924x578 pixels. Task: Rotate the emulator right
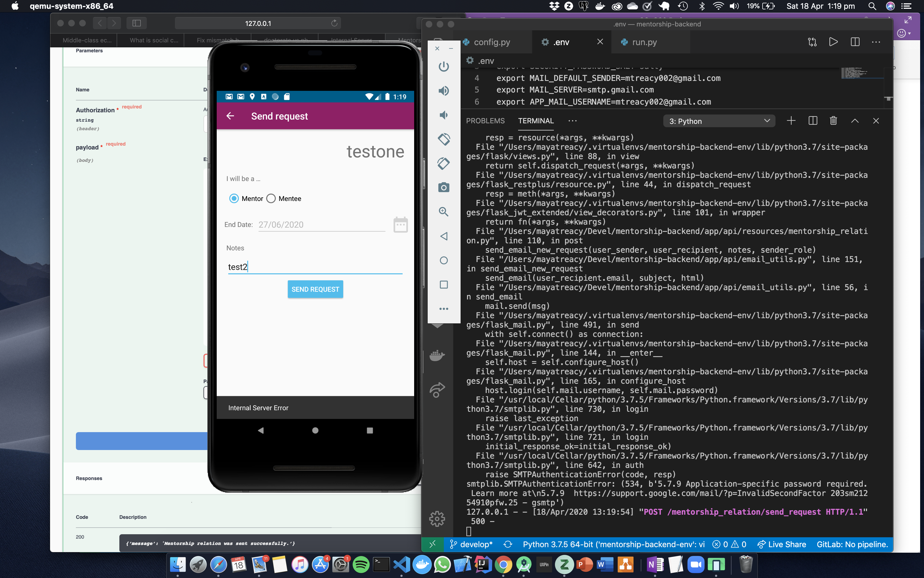(443, 163)
